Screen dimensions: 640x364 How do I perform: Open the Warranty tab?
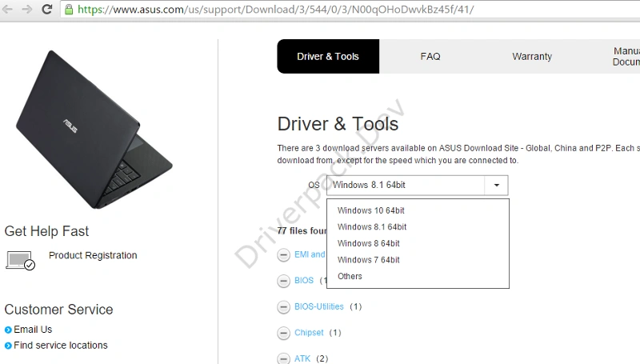[532, 56]
